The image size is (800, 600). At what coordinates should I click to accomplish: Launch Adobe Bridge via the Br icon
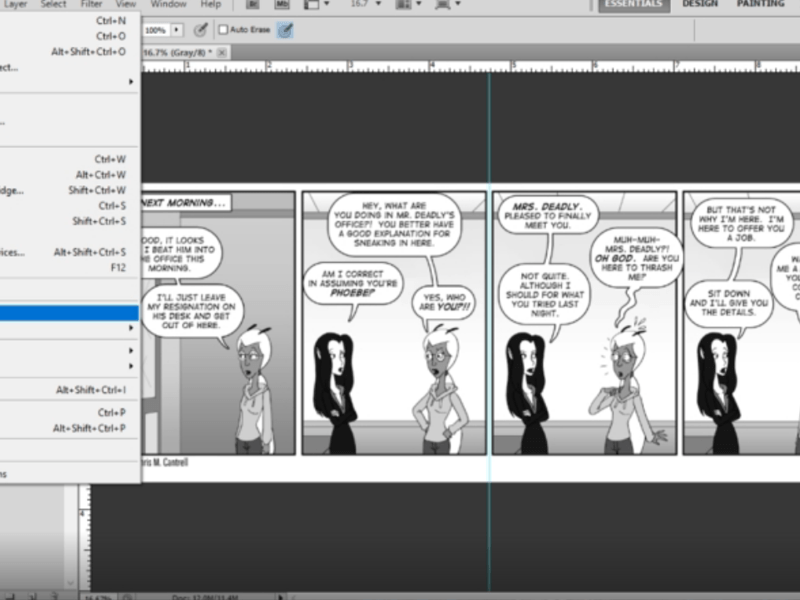pos(252,4)
